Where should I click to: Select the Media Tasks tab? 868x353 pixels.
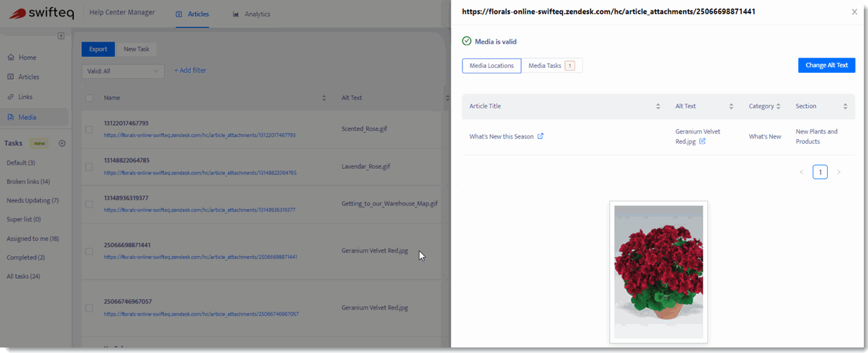pyautogui.click(x=552, y=66)
